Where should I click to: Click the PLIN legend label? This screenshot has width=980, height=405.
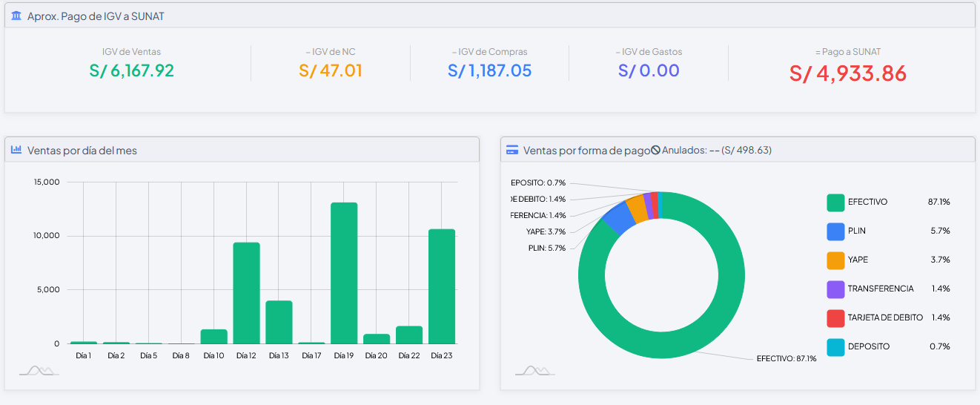(857, 231)
